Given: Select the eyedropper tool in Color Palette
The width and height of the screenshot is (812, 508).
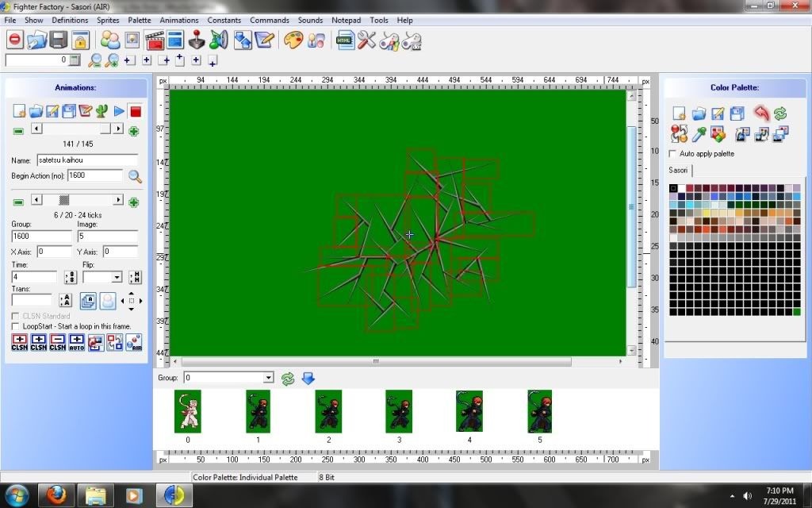Looking at the screenshot, I should (x=699, y=134).
